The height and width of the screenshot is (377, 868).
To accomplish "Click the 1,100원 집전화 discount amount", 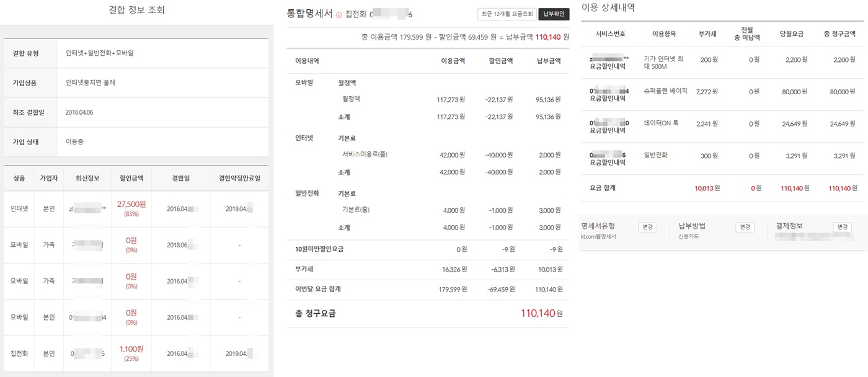I will point(131,349).
